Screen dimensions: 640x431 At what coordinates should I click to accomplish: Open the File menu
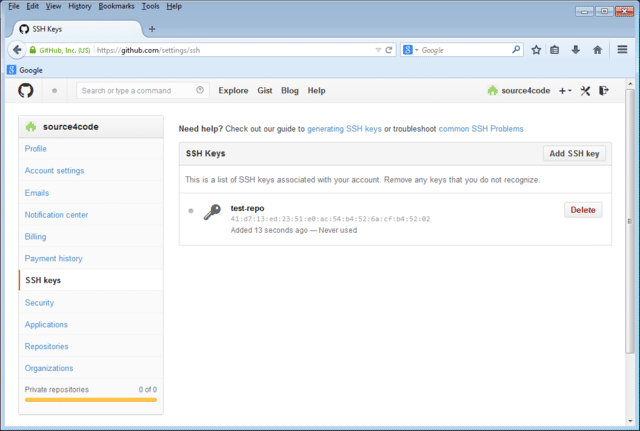coord(14,6)
